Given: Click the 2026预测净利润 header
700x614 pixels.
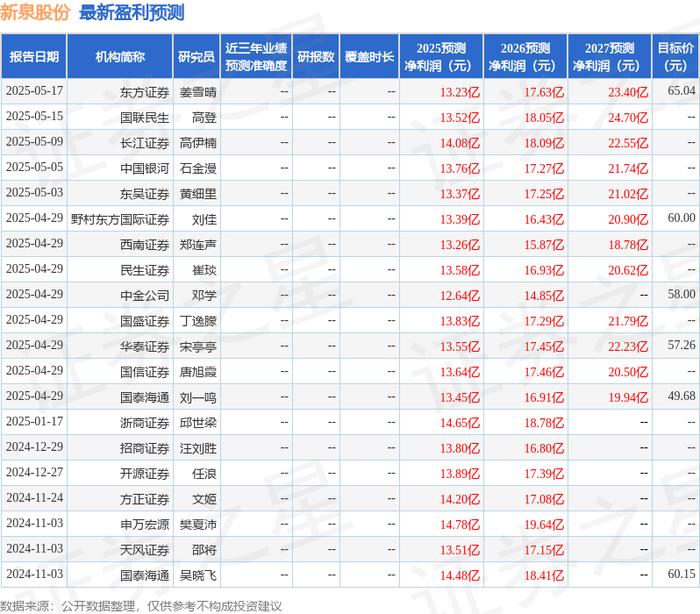Looking at the screenshot, I should 525,57.
